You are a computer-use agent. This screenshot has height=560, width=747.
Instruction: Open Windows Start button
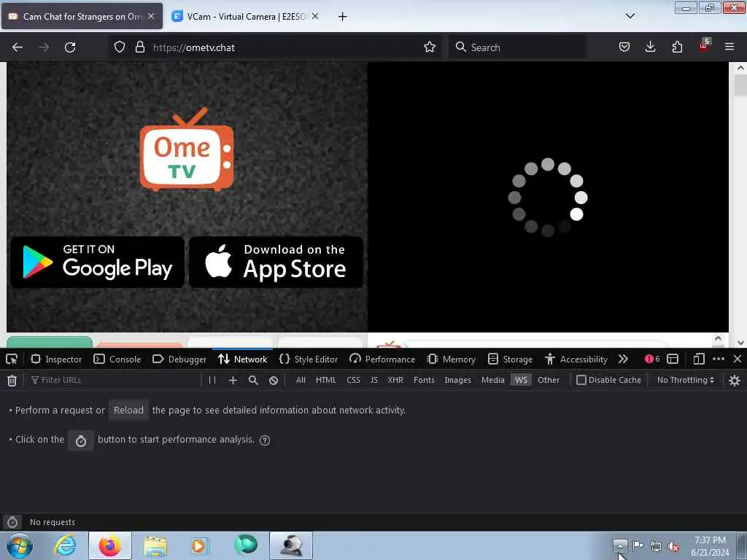click(x=20, y=545)
